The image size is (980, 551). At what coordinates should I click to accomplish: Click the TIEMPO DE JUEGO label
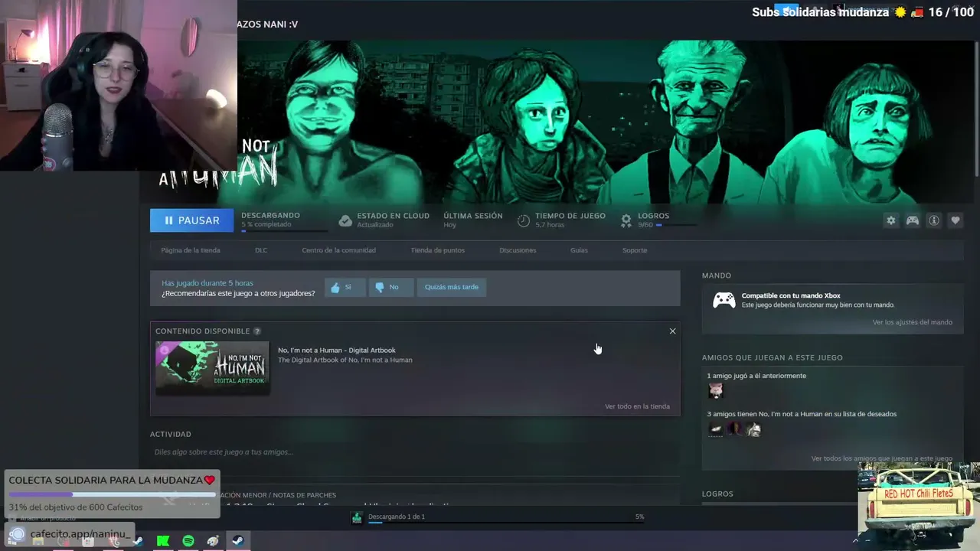570,216
